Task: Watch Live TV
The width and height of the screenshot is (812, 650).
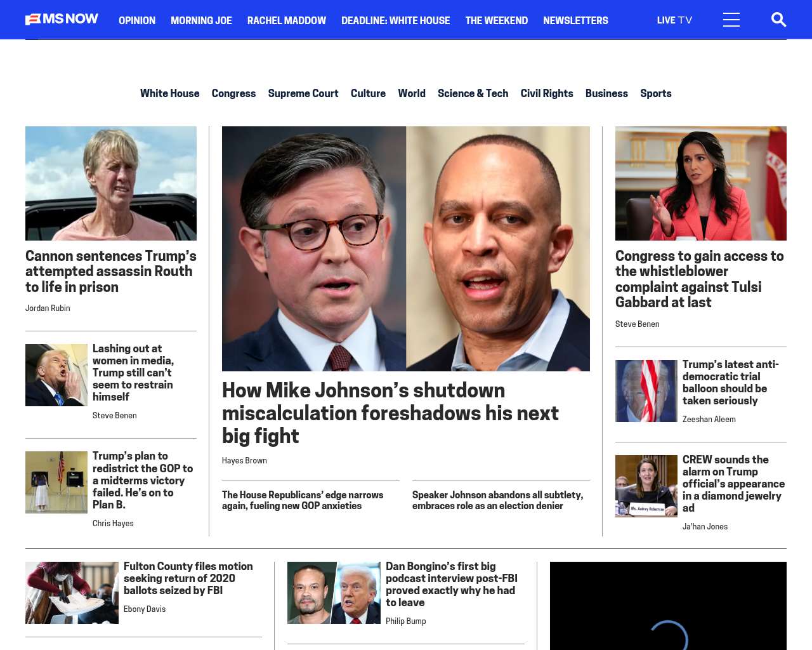Action: point(674,20)
